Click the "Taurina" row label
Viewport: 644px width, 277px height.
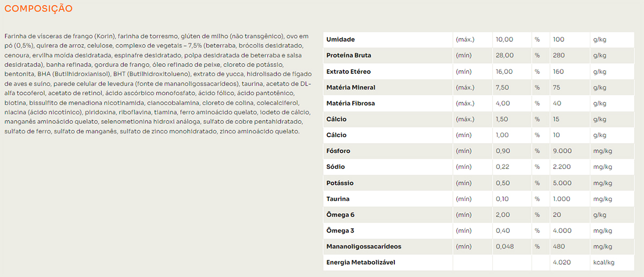click(x=338, y=199)
